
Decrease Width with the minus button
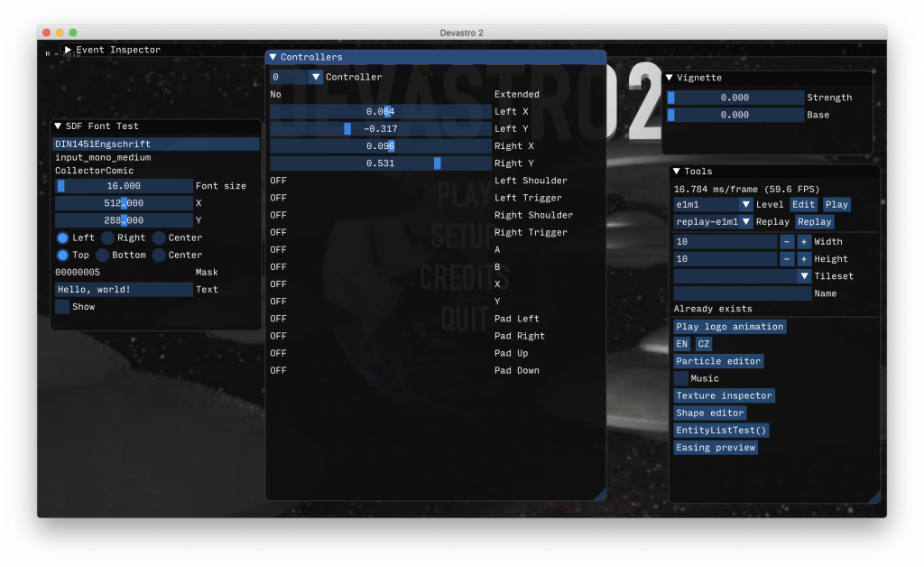tap(787, 242)
